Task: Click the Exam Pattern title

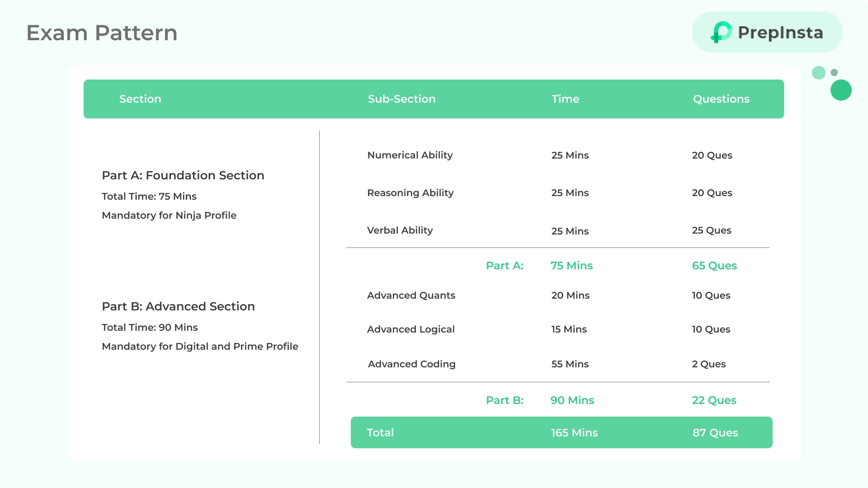Action: click(102, 33)
